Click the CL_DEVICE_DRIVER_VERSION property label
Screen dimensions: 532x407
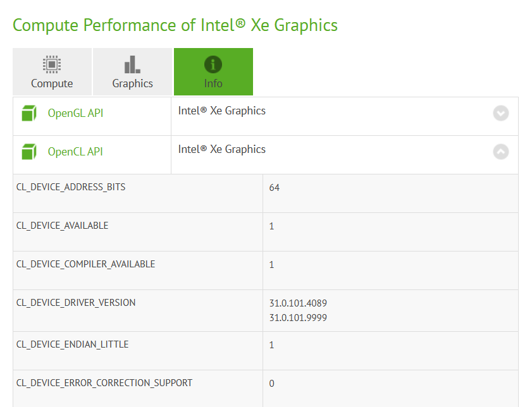(x=76, y=303)
